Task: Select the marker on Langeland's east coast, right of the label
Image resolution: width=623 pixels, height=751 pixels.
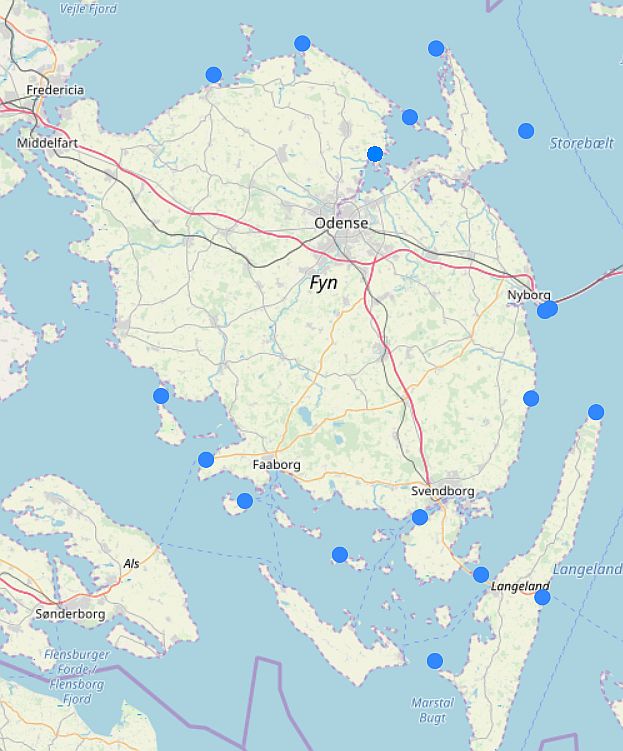Action: tap(542, 597)
